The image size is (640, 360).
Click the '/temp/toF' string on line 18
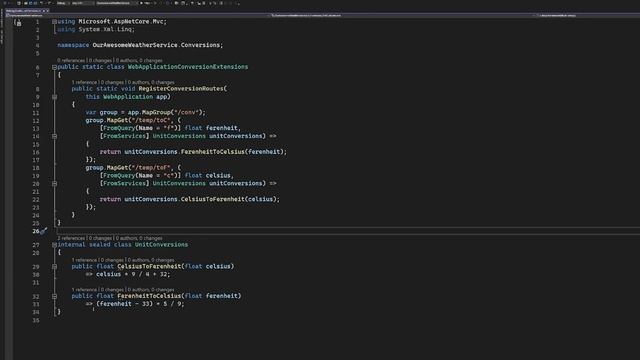(x=151, y=168)
